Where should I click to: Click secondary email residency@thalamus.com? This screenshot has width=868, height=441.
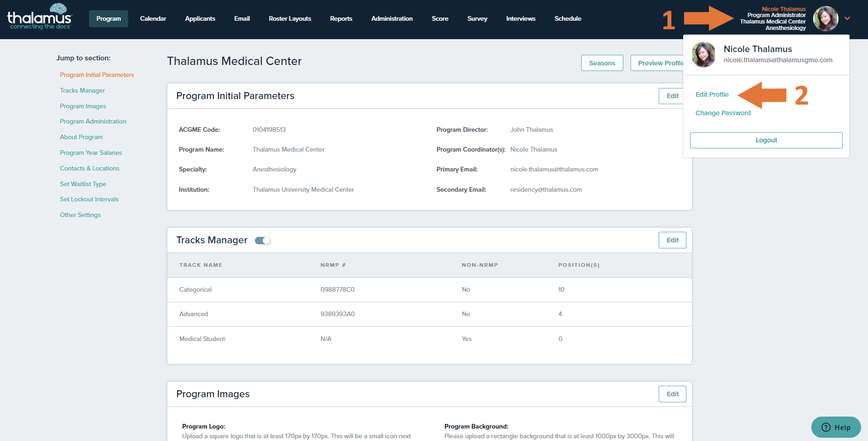point(546,189)
